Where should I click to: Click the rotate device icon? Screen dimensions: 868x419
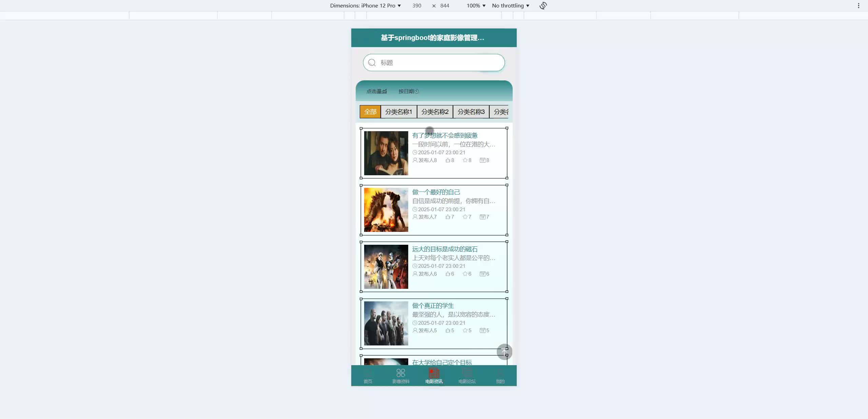pyautogui.click(x=543, y=6)
